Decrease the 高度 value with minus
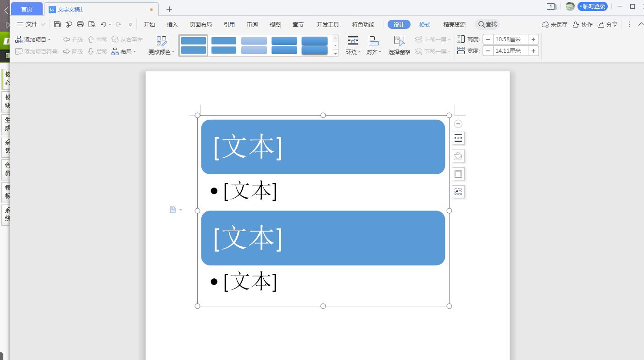This screenshot has height=360, width=644. coord(488,39)
